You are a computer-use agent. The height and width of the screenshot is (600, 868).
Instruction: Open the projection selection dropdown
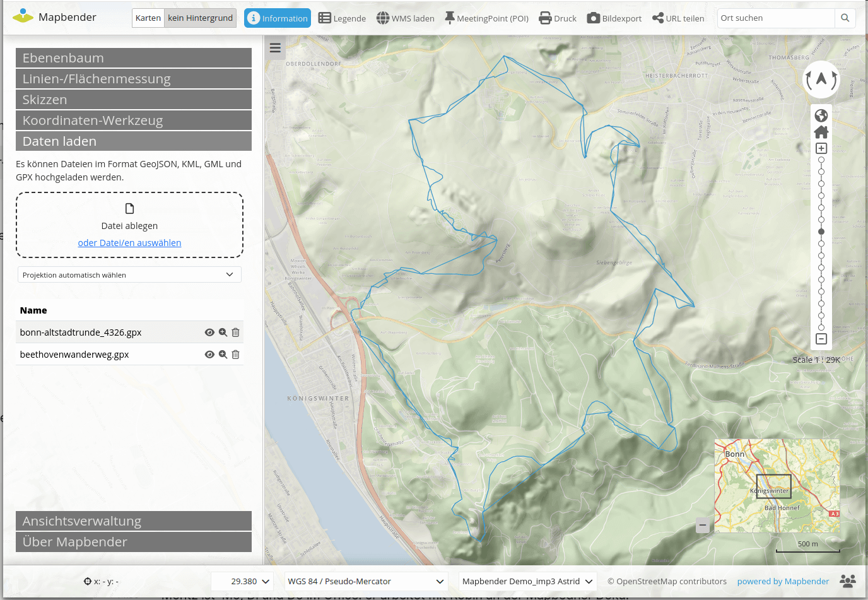tap(129, 275)
